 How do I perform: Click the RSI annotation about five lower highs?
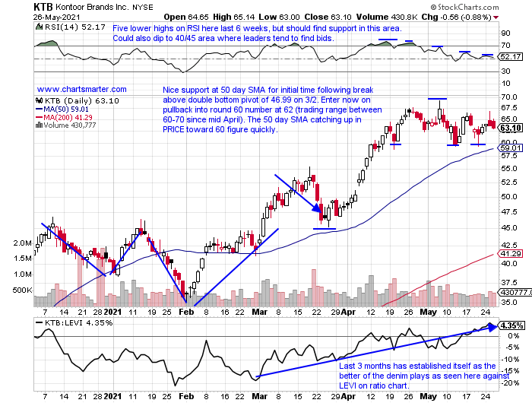[x=257, y=33]
